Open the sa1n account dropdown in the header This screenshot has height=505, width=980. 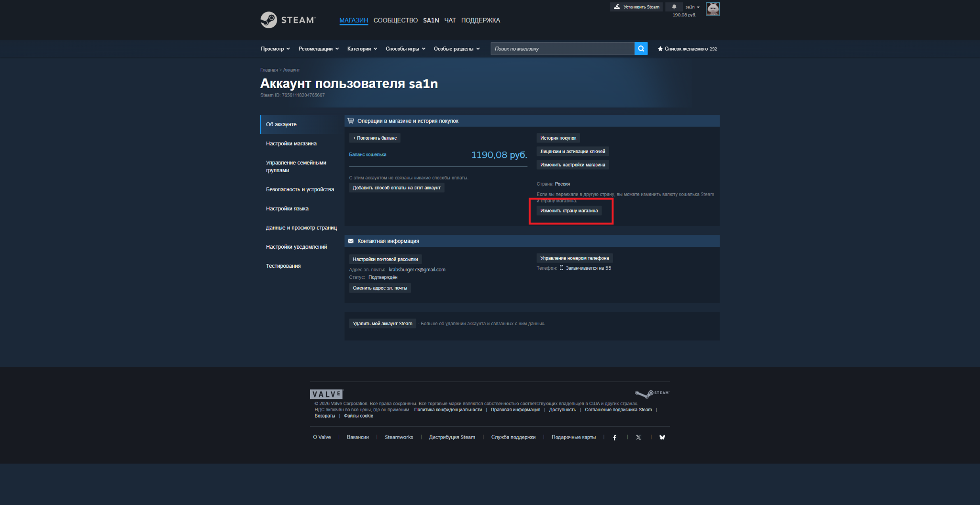692,7
